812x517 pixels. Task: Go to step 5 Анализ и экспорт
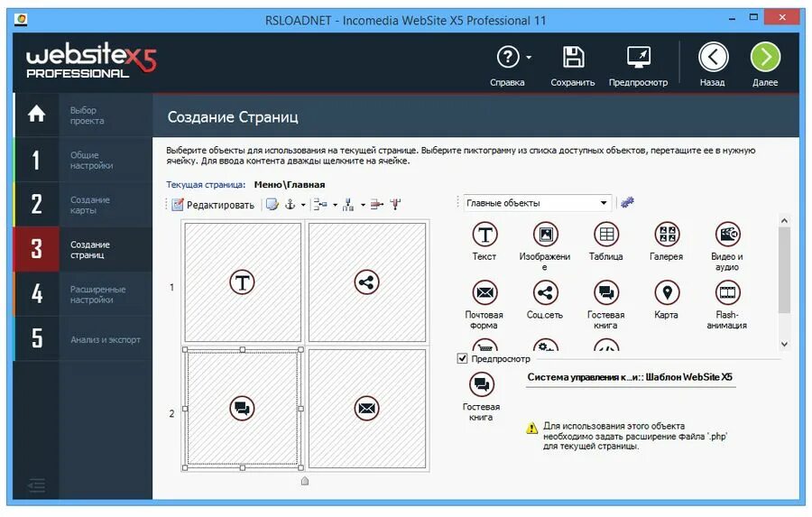click(83, 338)
